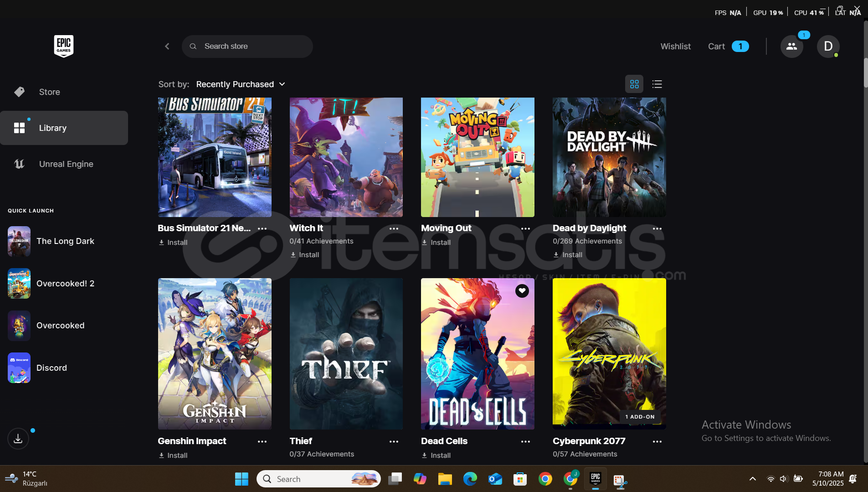
Task: Install Genshin Impact
Action: [x=173, y=456]
